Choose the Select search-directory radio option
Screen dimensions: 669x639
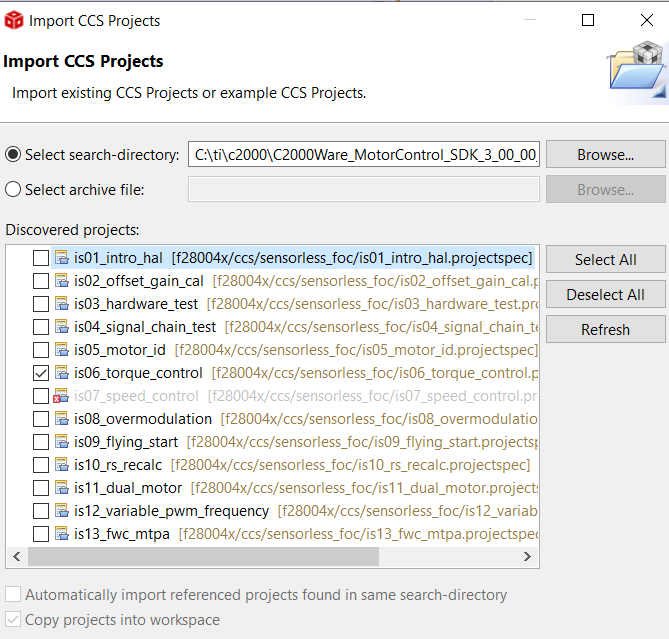pos(13,154)
